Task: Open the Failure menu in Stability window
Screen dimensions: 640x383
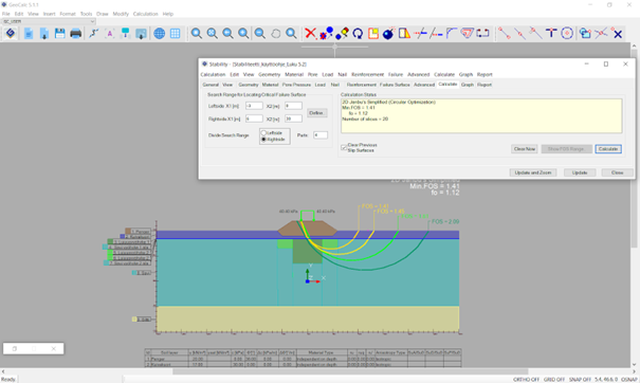Action: [395, 74]
